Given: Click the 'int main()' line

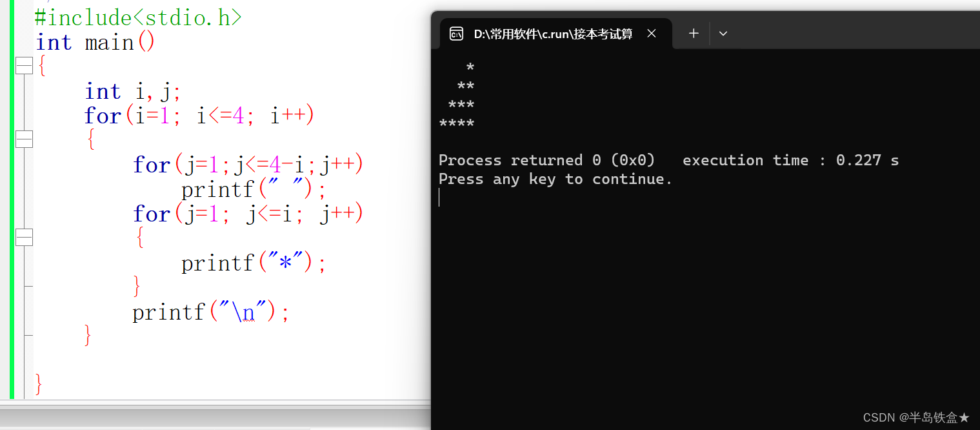Looking at the screenshot, I should click(95, 43).
